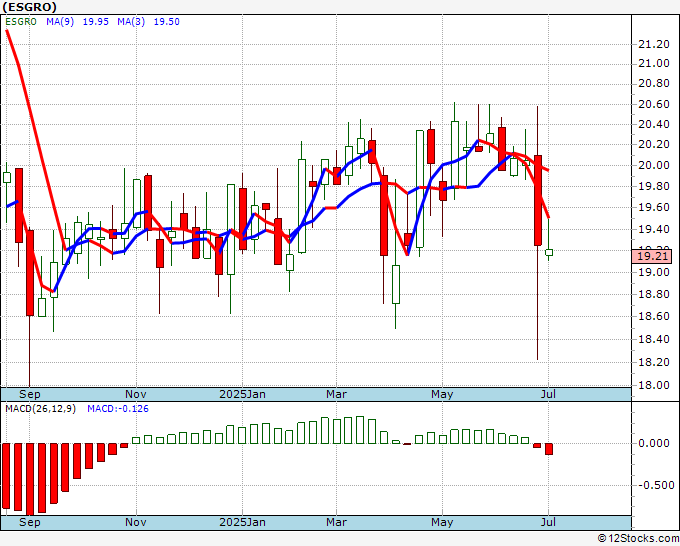This screenshot has height=546, width=680.
Task: Click Sep on the price chart time axis
Action: click(x=29, y=394)
